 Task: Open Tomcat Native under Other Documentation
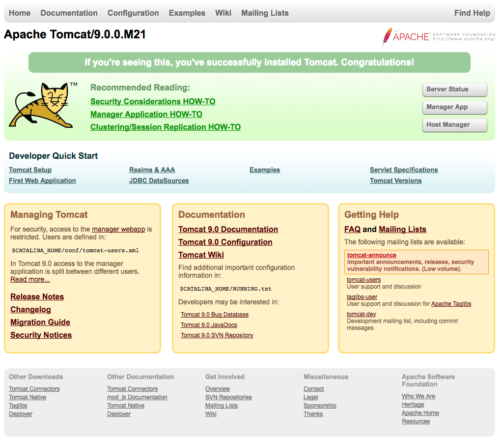(x=126, y=406)
